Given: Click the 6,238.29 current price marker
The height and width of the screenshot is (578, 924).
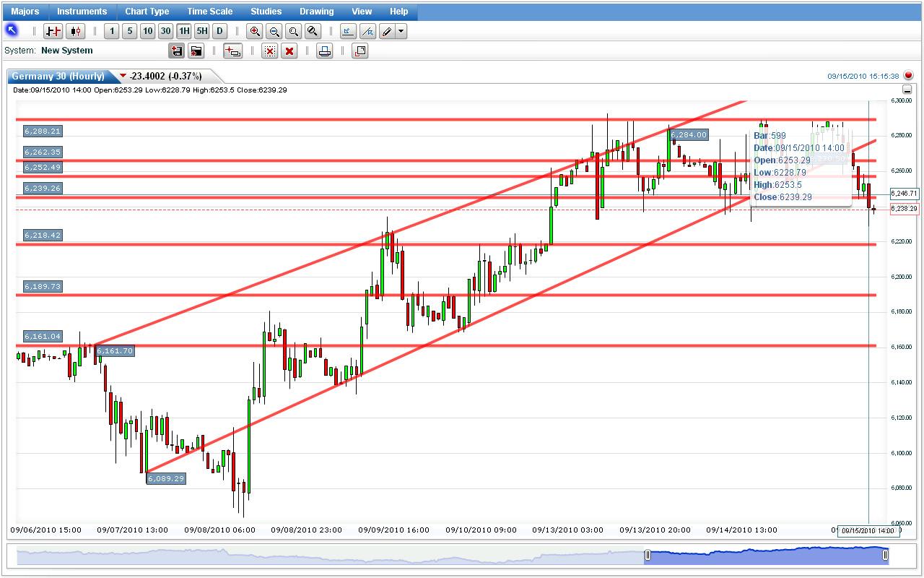Looking at the screenshot, I should pyautogui.click(x=904, y=209).
